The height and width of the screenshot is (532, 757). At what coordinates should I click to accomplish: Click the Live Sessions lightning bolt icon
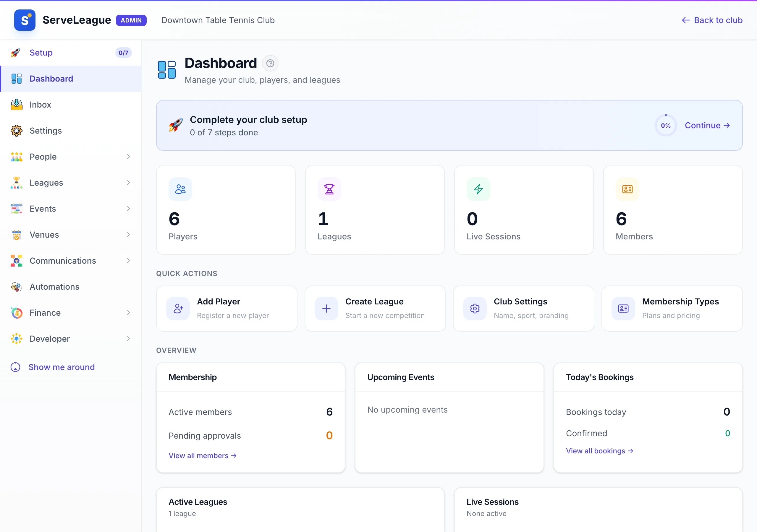478,189
